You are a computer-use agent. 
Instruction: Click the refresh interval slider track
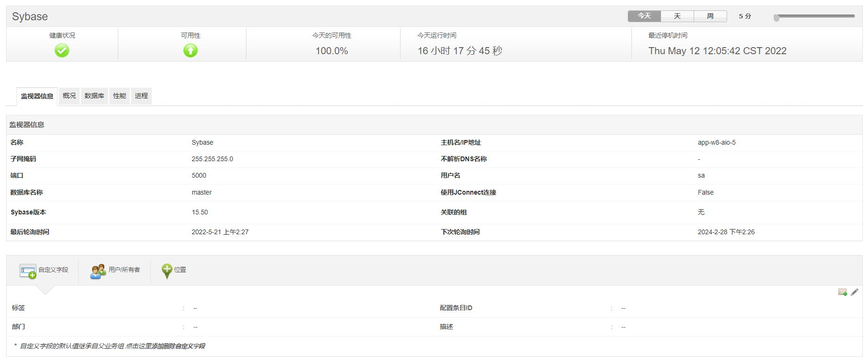815,16
